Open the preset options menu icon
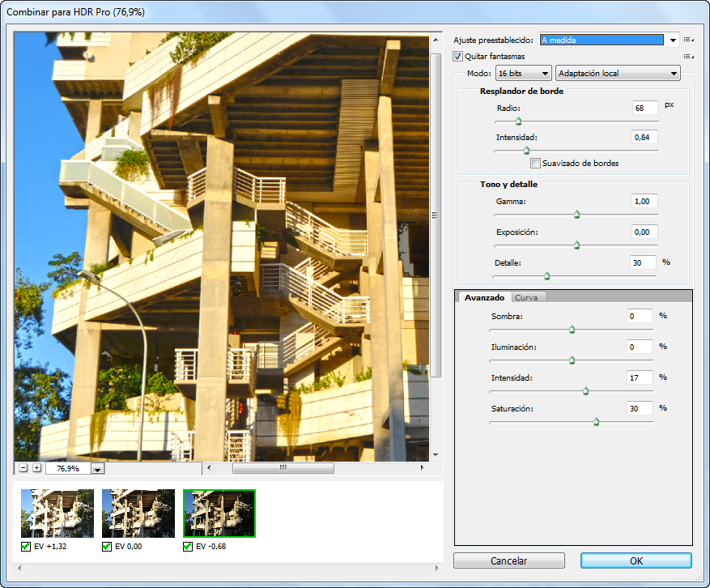Screen dimensions: 710x588 tap(688, 39)
